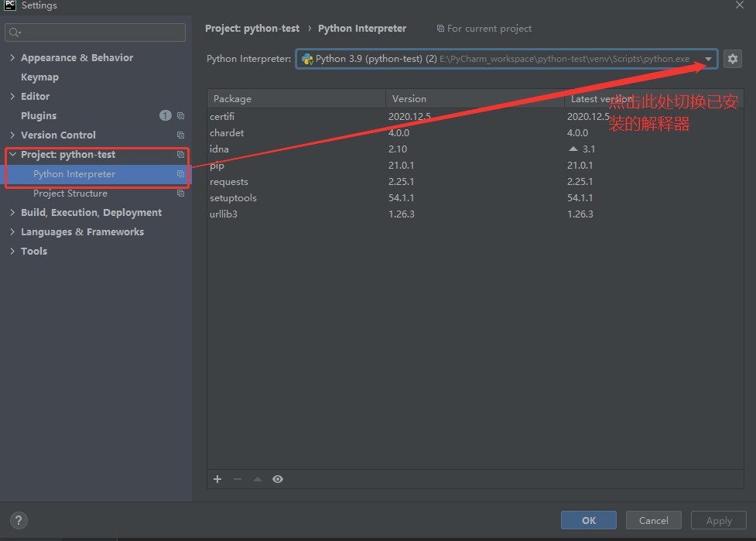Screen dimensions: 756x541
Task: Select the chardet package row
Action: (x=475, y=132)
